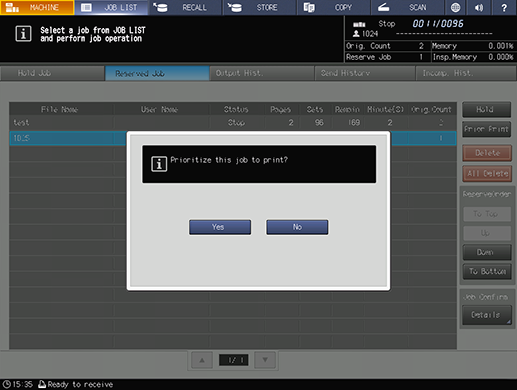The width and height of the screenshot is (517, 390).
Task: Click the clock icon in the status bar
Action: click(x=7, y=384)
